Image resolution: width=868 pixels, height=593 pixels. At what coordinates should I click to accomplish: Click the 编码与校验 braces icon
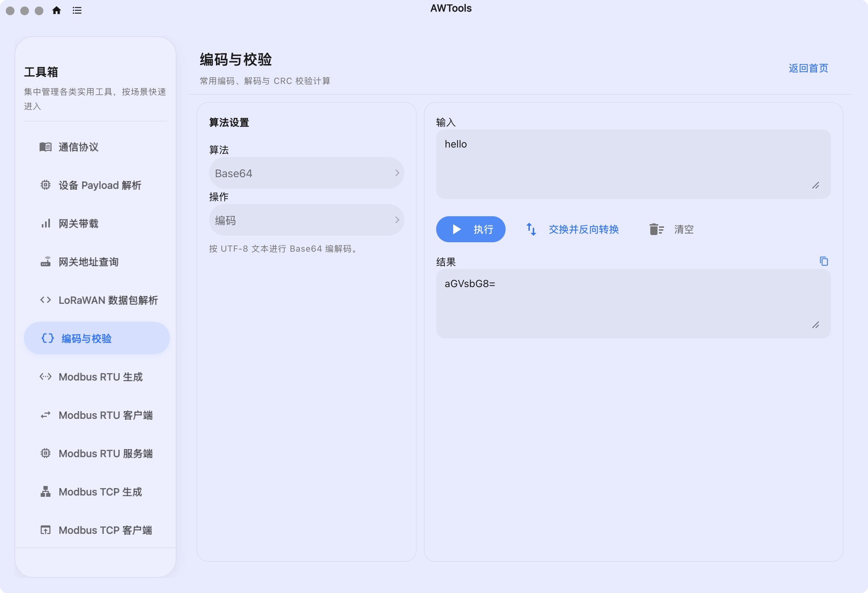[48, 338]
